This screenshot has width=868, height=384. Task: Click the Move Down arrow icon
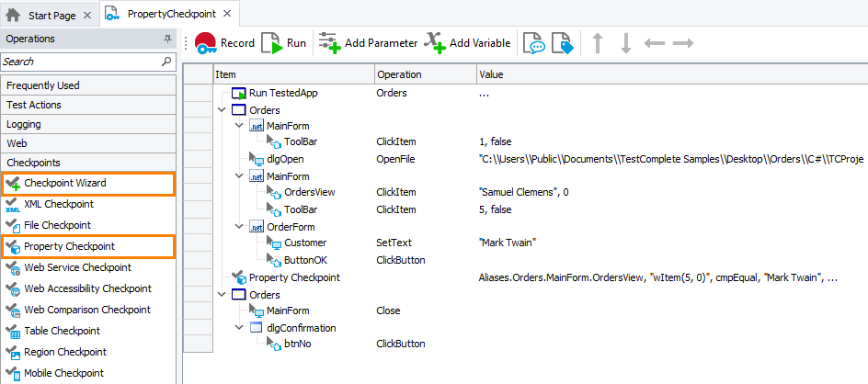coord(625,43)
